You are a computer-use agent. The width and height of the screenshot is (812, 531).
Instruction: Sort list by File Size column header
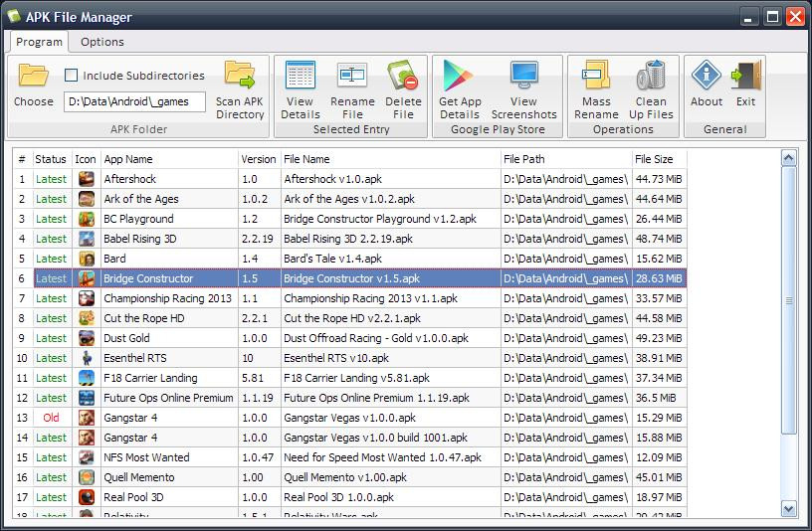[x=659, y=159]
